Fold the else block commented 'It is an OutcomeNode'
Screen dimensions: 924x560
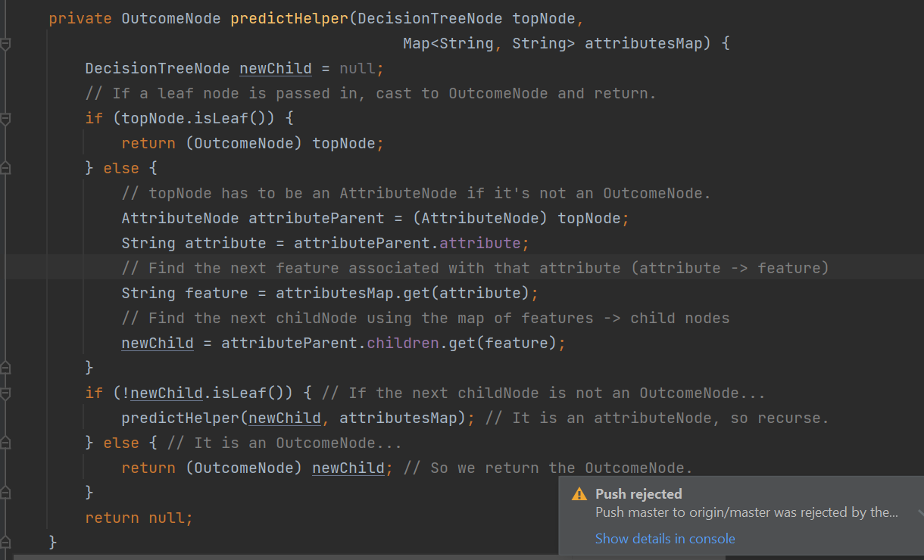coord(6,443)
